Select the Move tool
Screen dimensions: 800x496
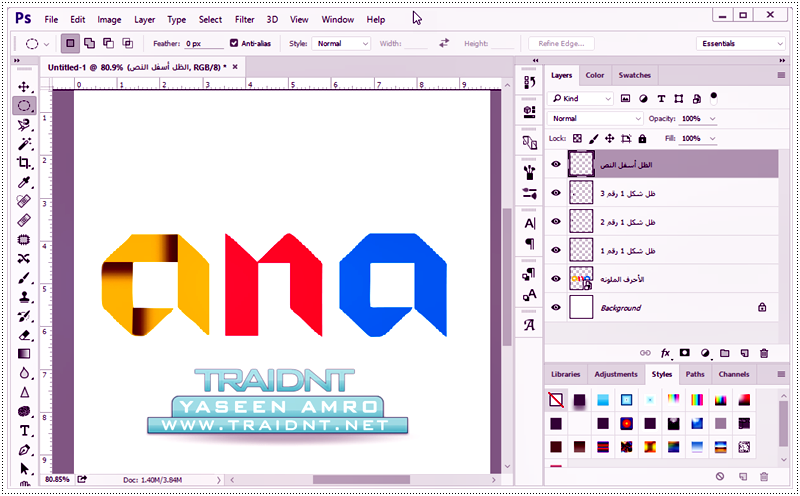23,87
